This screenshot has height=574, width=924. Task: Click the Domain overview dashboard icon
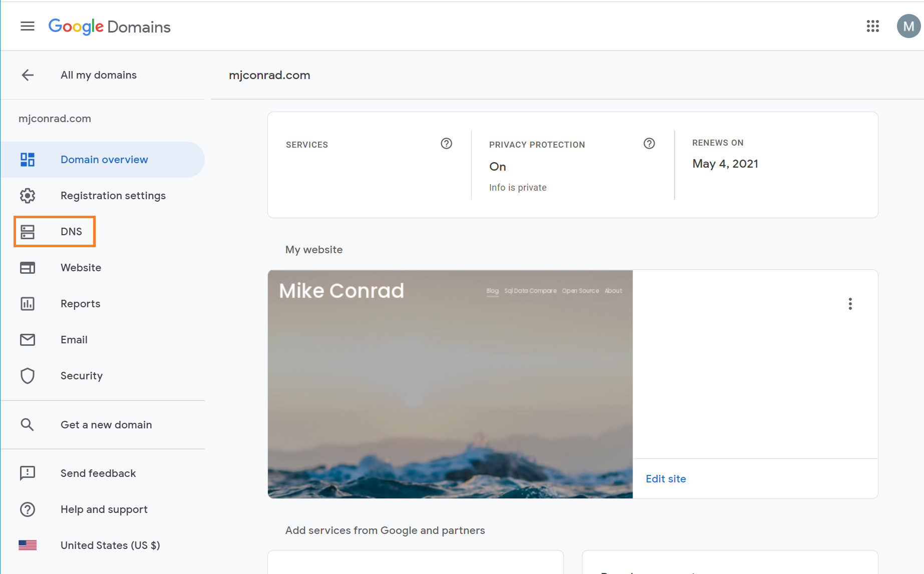click(x=28, y=160)
